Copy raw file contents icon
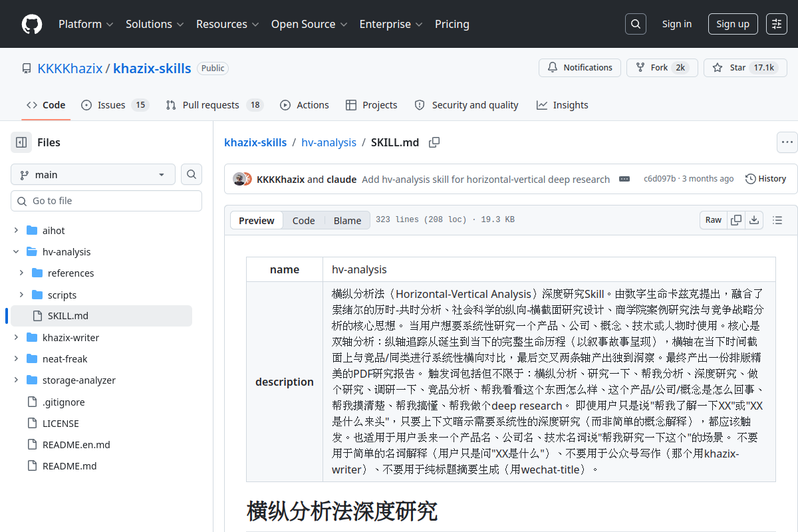The height and width of the screenshot is (532, 798). [736, 220]
